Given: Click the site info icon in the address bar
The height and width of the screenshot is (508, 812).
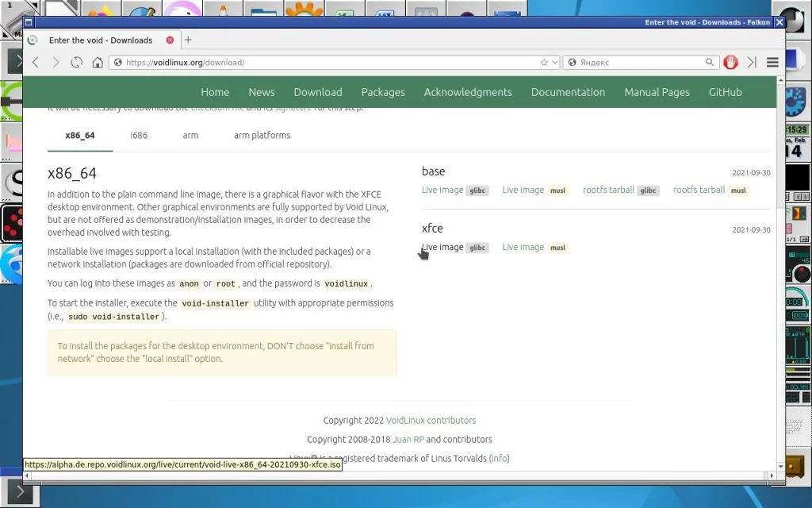Looking at the screenshot, I should click(x=117, y=61).
